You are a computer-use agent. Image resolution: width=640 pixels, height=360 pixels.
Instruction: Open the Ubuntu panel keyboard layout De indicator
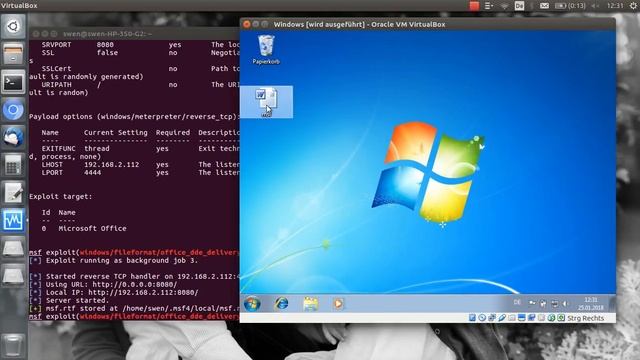(x=519, y=6)
